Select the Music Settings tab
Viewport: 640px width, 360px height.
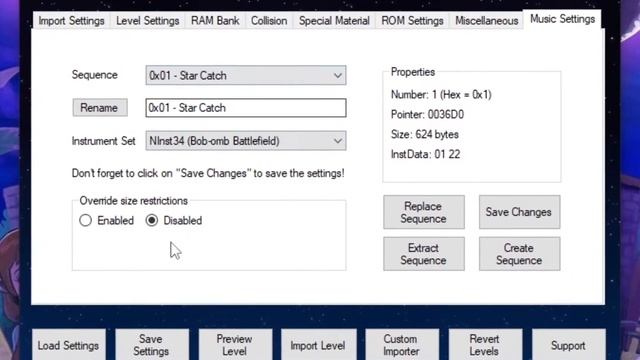click(x=562, y=19)
